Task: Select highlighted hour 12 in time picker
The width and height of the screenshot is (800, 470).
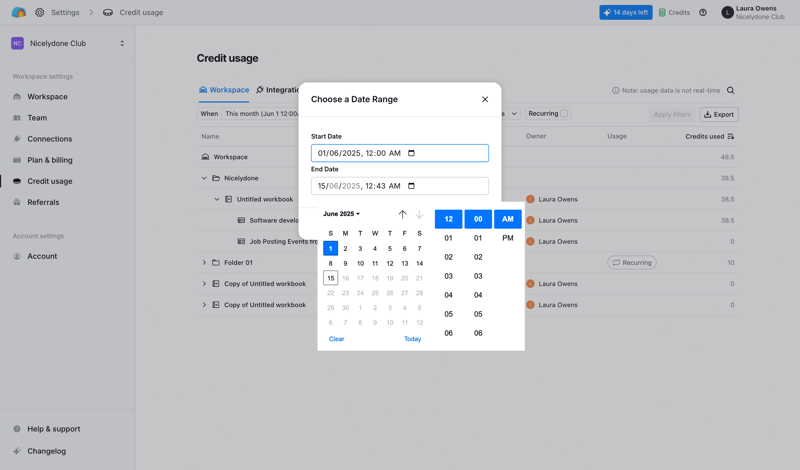Action: (x=448, y=219)
